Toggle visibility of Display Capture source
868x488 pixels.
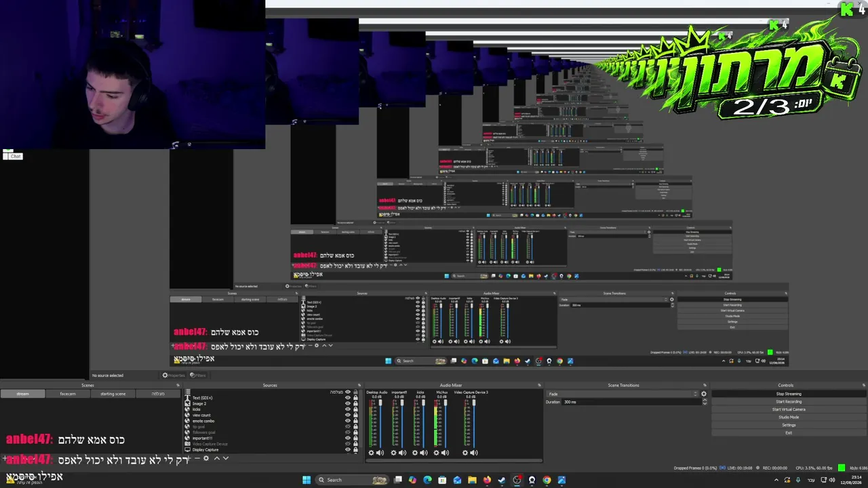coord(348,449)
